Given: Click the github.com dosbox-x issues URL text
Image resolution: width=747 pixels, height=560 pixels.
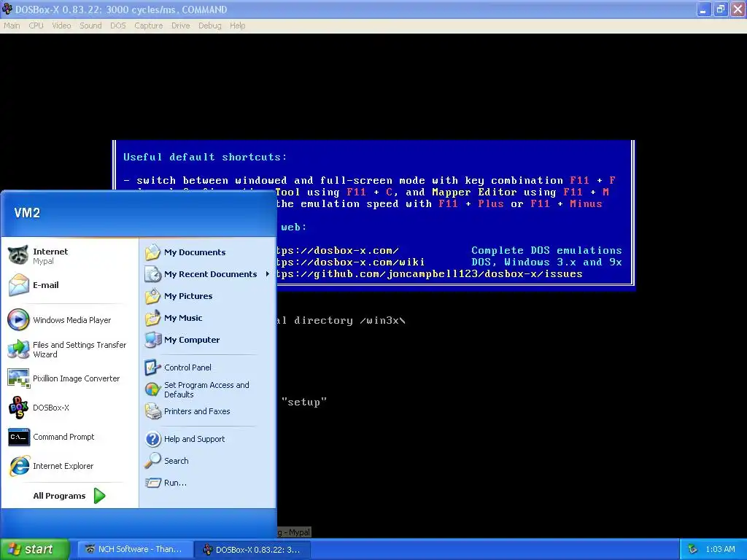Looking at the screenshot, I should point(429,274).
